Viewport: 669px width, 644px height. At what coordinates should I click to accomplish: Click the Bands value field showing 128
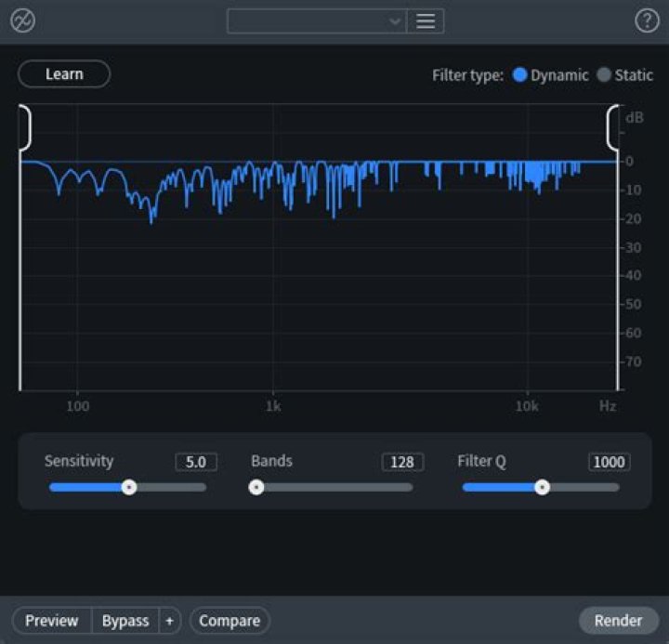click(x=402, y=462)
